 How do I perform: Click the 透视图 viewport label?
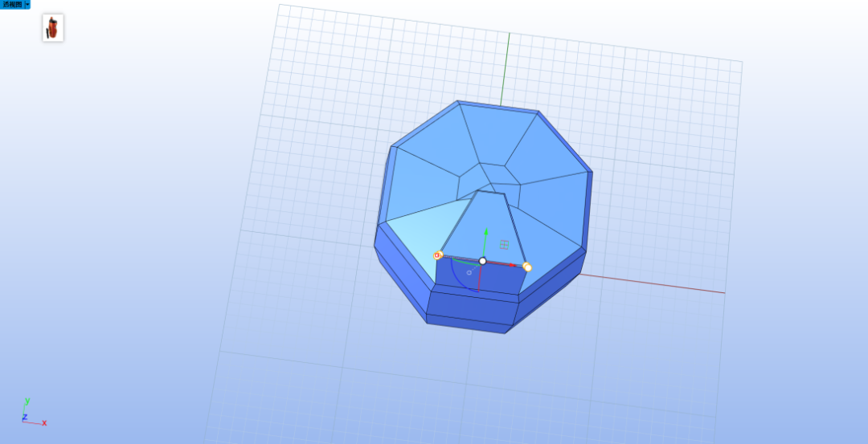click(x=12, y=5)
